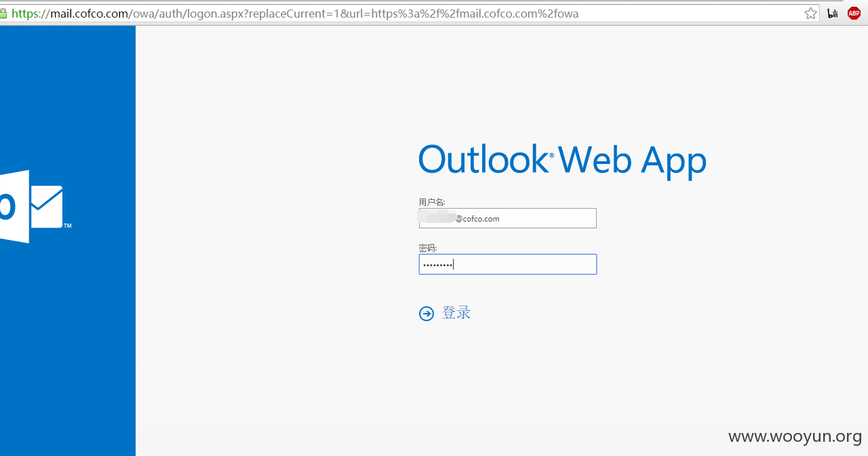Click the Outlook Web App heading
The image size is (868, 456).
(x=562, y=161)
